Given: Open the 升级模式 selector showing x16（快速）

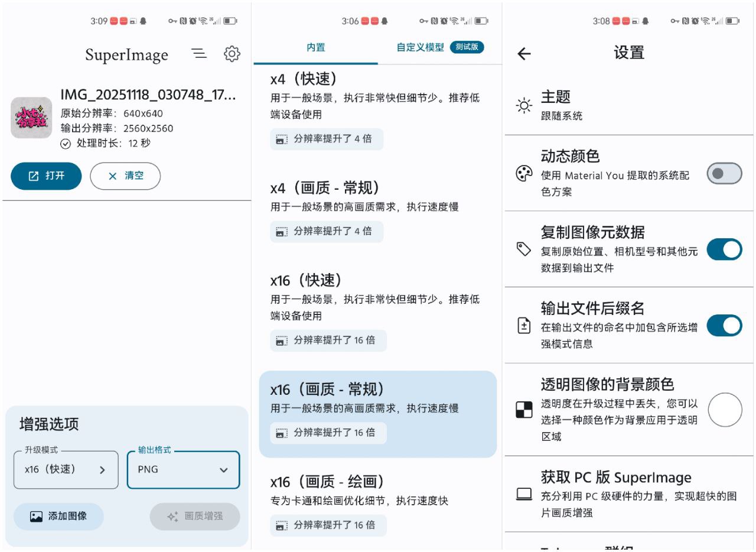Looking at the screenshot, I should (65, 470).
